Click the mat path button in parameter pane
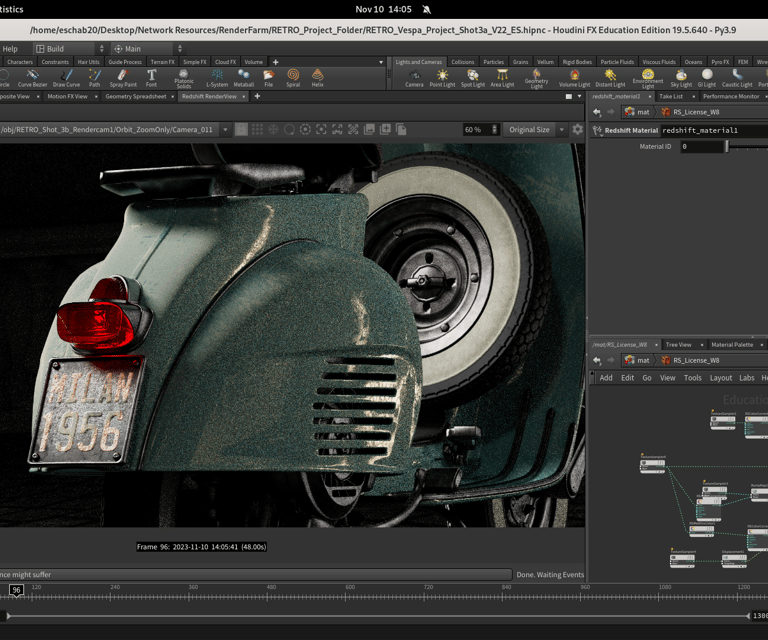 point(637,112)
